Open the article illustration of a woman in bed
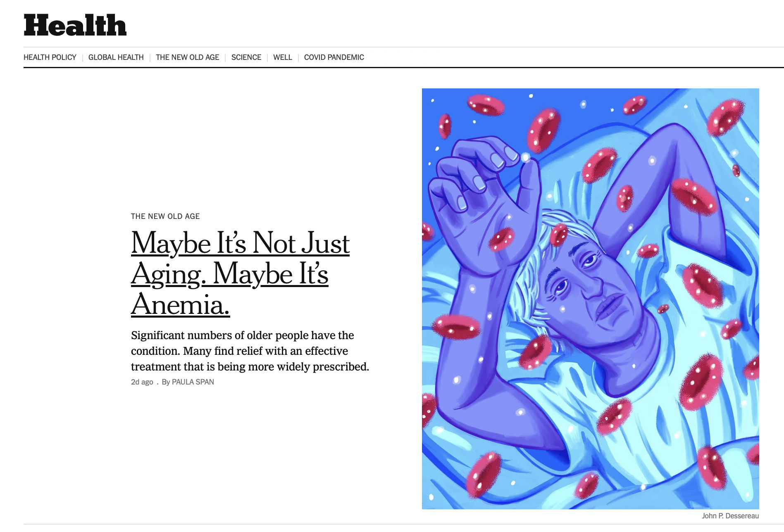Screen dimensions: 784x532 pos(590,299)
